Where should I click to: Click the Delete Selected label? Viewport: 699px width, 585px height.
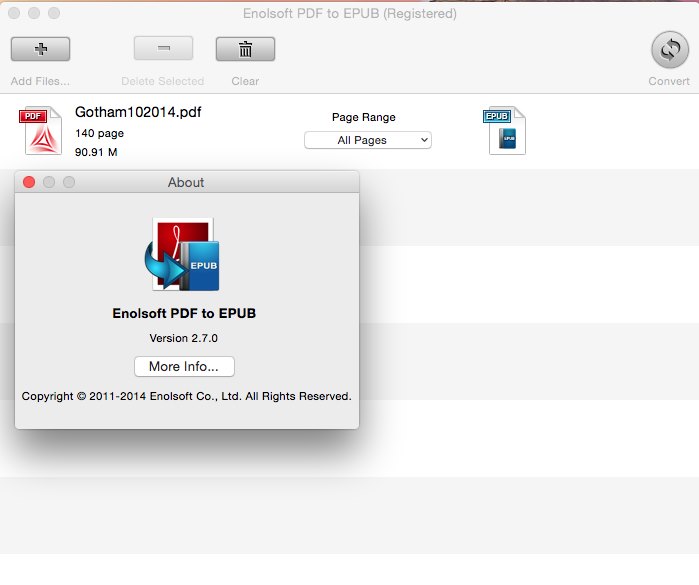pos(163,81)
